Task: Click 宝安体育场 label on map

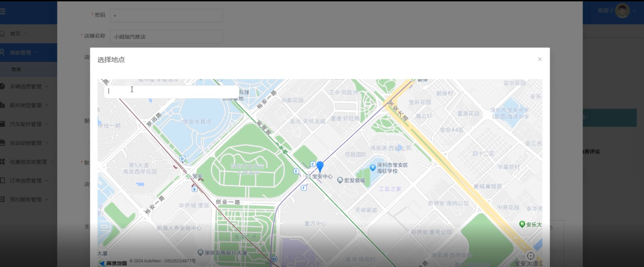Action: (x=197, y=122)
